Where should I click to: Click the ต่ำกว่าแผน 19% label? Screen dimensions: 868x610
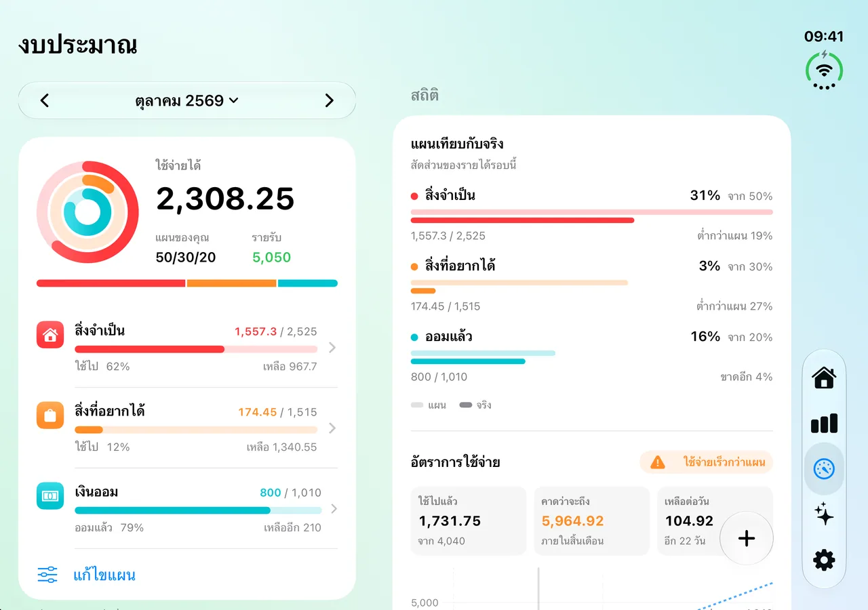[735, 236]
